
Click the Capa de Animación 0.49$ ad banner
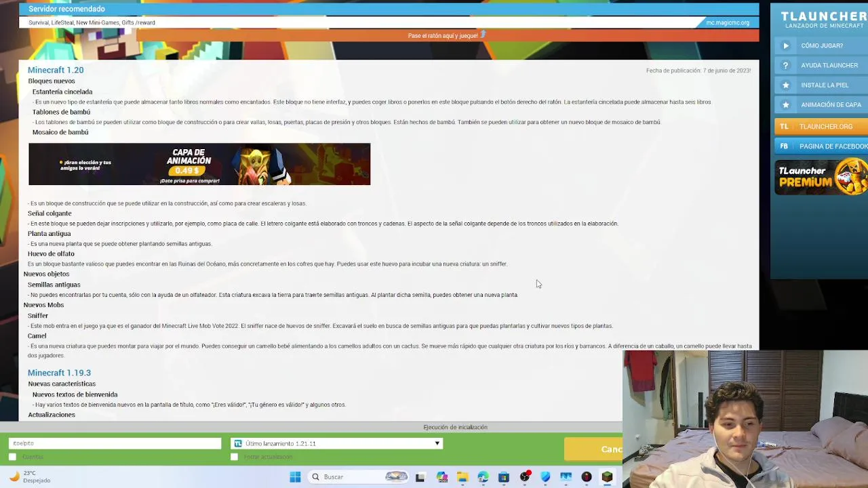[x=199, y=164]
